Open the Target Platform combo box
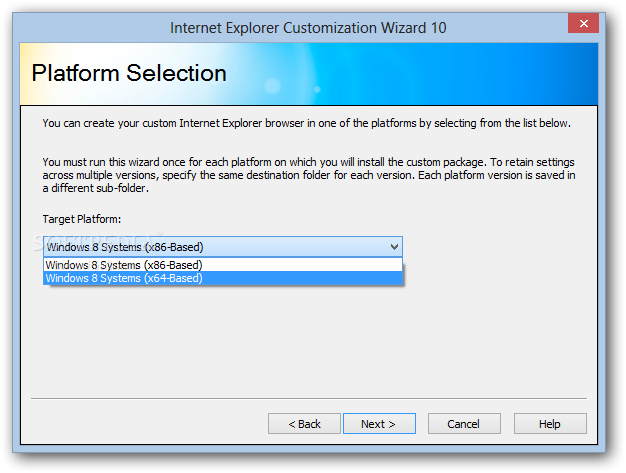The image size is (626, 473). (223, 247)
